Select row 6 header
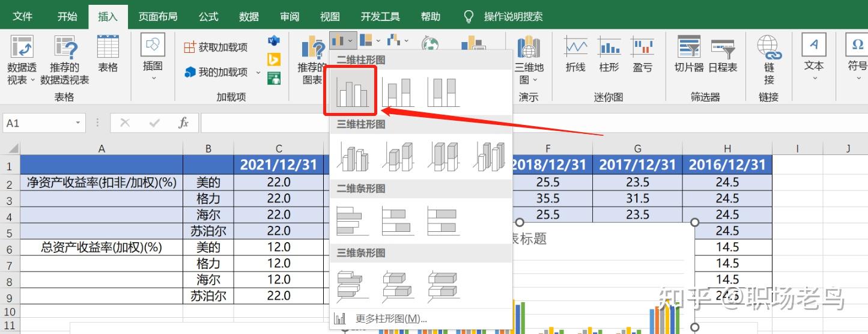 click(9, 247)
